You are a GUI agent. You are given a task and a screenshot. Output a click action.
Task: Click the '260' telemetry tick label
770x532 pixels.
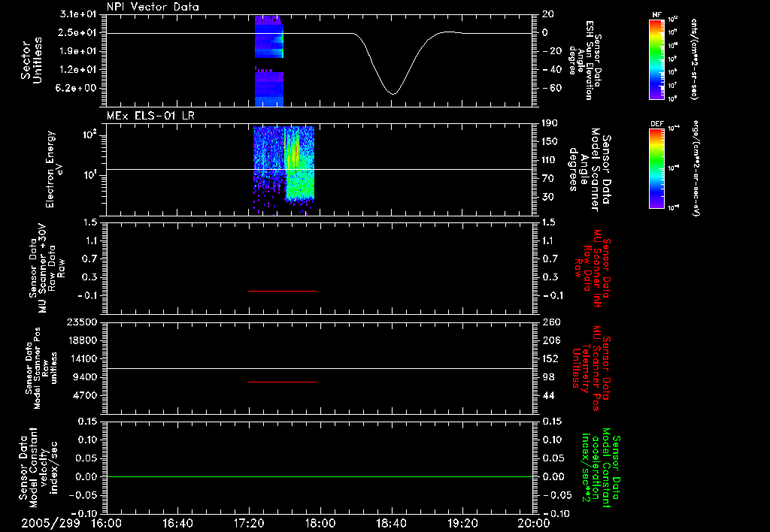551,322
